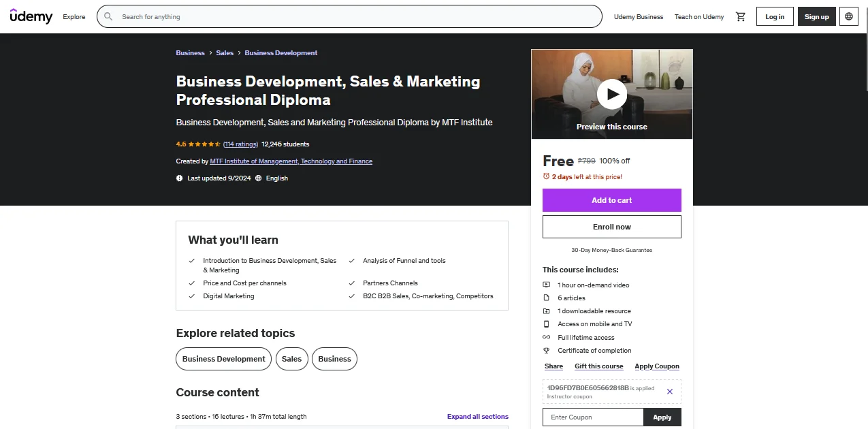868x429 pixels.
Task: Go to Sales breadcrumb
Action: [x=225, y=52]
